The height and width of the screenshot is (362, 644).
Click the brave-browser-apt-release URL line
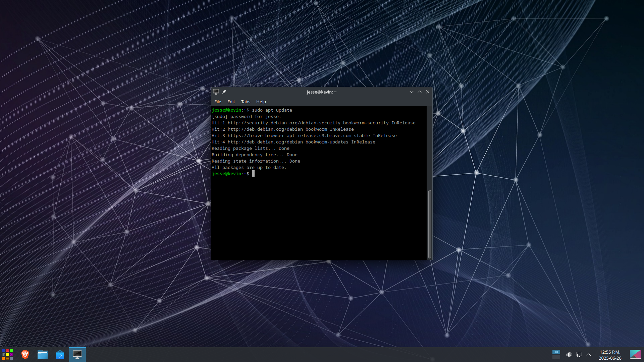click(304, 135)
